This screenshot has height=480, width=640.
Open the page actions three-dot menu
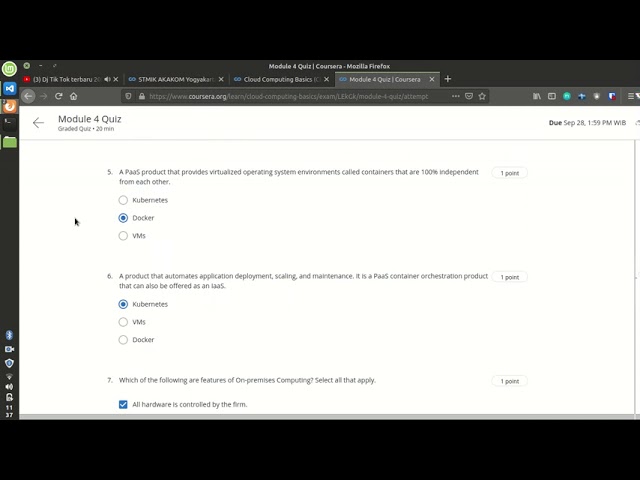[456, 96]
